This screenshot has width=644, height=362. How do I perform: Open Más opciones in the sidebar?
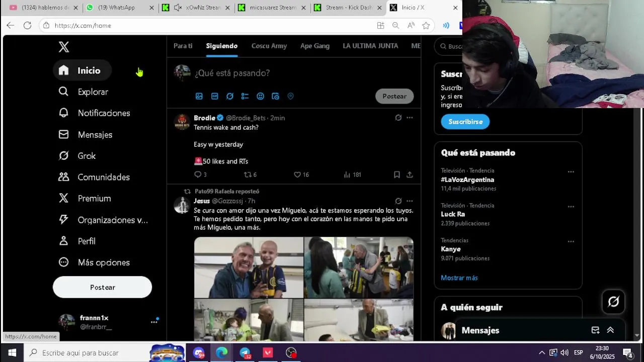[x=94, y=262]
